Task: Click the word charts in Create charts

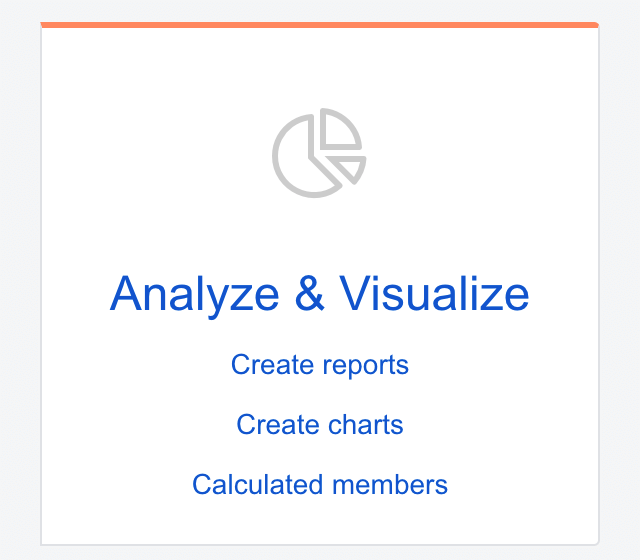Action: click(365, 424)
